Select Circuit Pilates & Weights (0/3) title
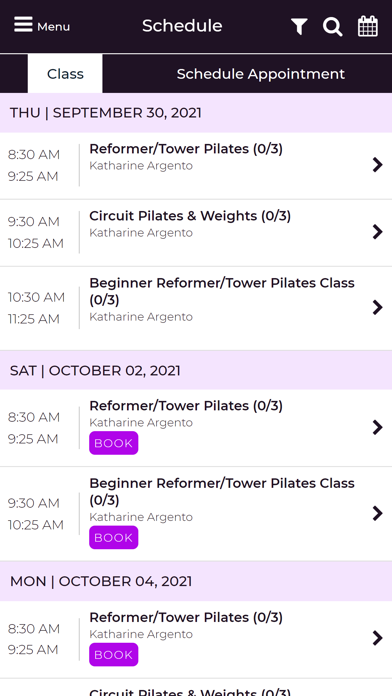The height and width of the screenshot is (696, 392). click(190, 216)
